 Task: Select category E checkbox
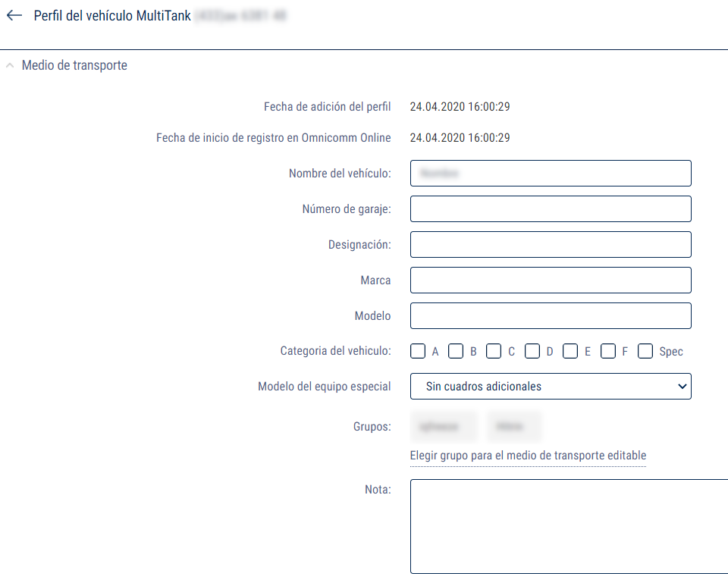[x=570, y=351]
